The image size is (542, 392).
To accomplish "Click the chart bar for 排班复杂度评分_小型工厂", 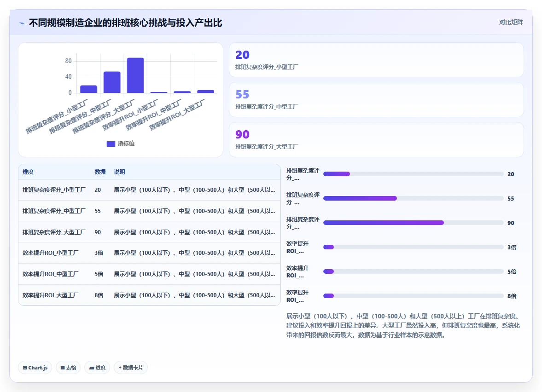I will [88, 89].
